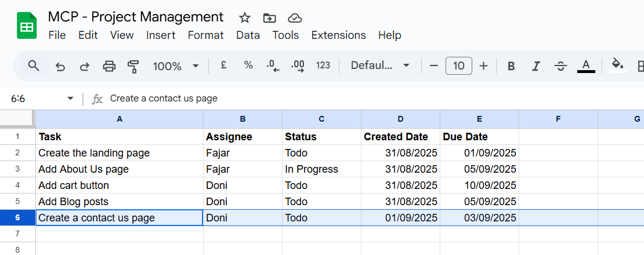Undo the last action
Image resolution: width=644 pixels, height=255 pixels.
pos(60,66)
